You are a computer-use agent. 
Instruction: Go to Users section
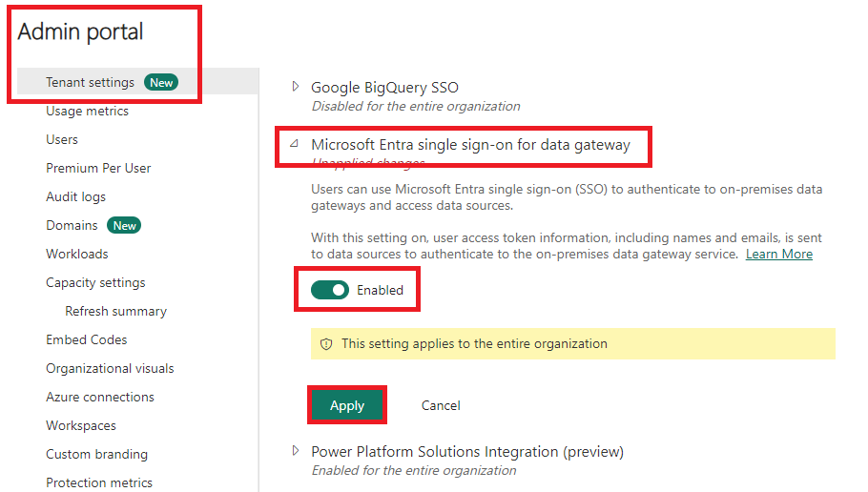[x=61, y=139]
